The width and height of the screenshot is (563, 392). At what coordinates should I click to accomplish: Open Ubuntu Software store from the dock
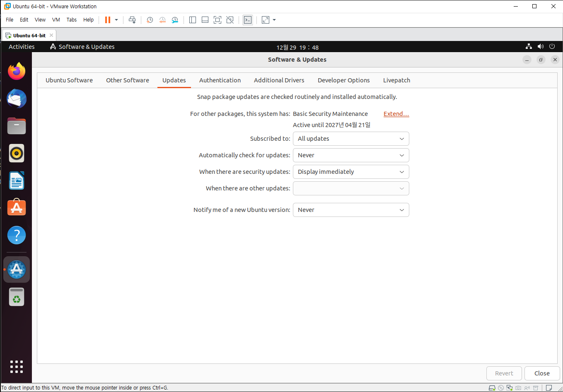pos(17,208)
